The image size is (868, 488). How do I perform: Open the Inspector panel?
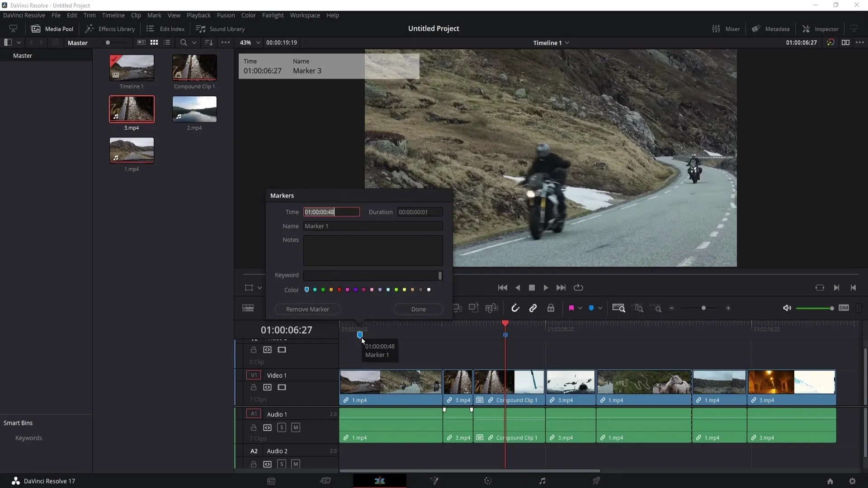pyautogui.click(x=821, y=29)
